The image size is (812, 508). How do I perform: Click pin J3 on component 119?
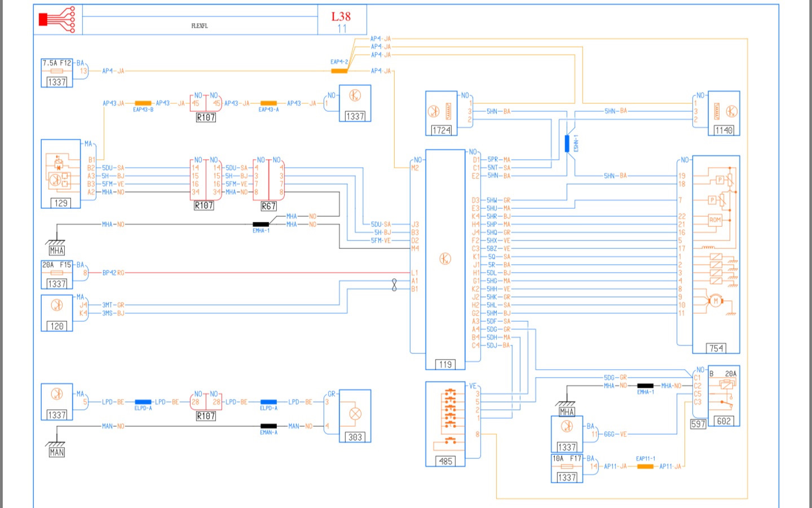(415, 224)
